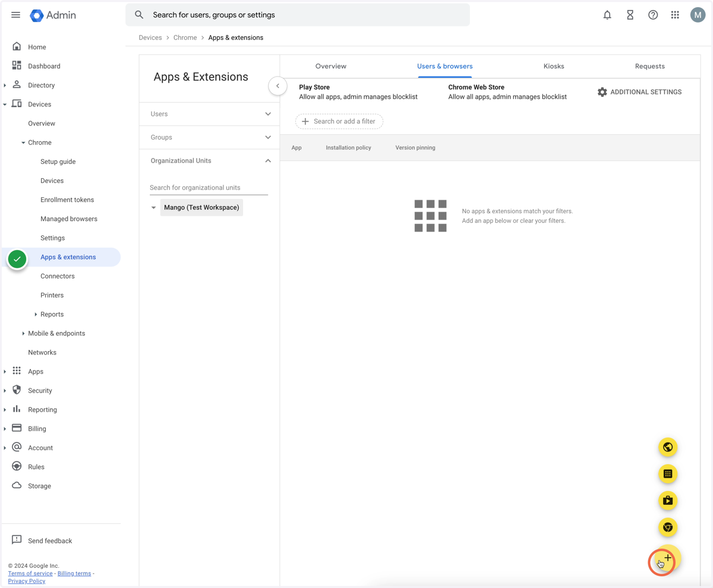This screenshot has width=713, height=588.
Task: Click the Google Admin logo
Action: tap(53, 15)
